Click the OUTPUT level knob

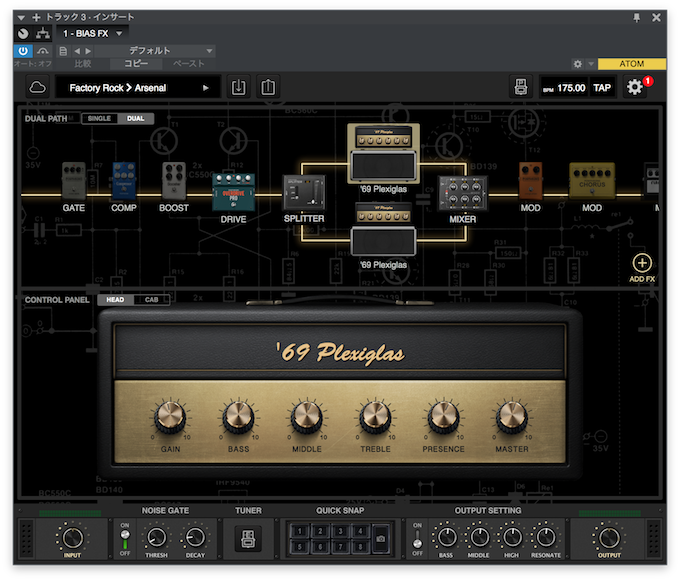pyautogui.click(x=609, y=538)
